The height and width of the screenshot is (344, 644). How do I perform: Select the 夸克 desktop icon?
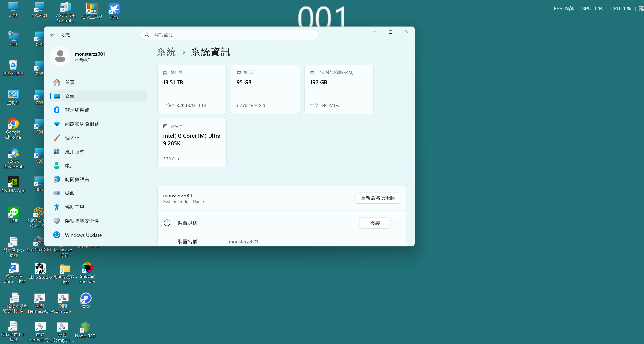86,301
